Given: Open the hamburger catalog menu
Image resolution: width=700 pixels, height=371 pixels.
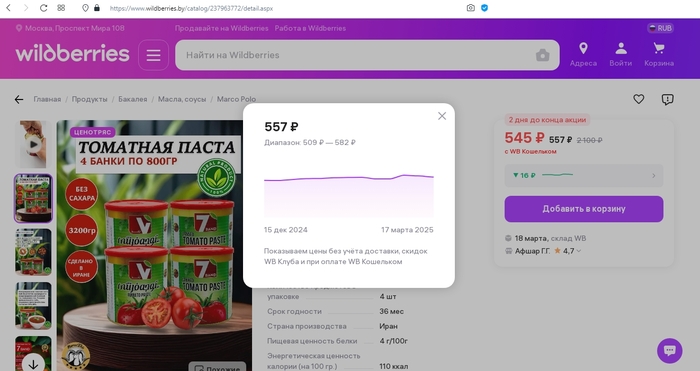Looking at the screenshot, I should pos(154,55).
